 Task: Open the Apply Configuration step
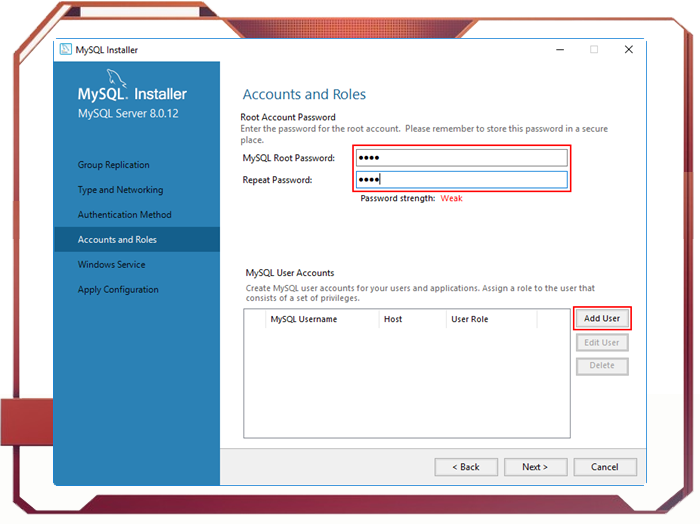118,290
